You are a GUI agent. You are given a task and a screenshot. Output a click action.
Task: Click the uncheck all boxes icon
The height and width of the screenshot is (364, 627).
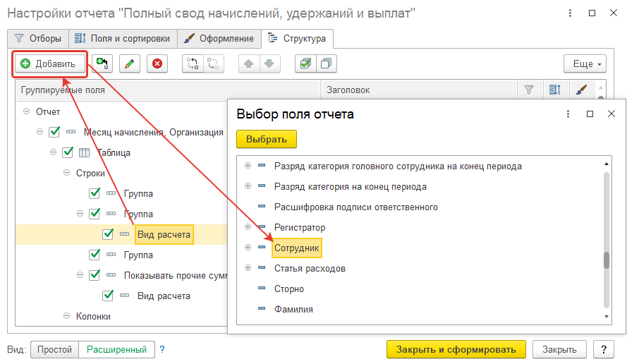pyautogui.click(x=325, y=63)
